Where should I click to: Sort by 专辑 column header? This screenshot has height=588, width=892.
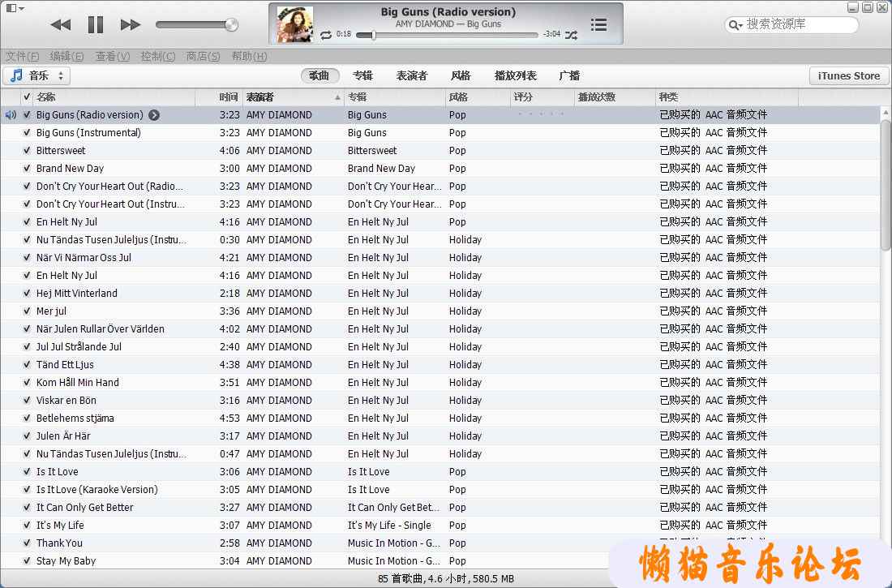coord(394,97)
